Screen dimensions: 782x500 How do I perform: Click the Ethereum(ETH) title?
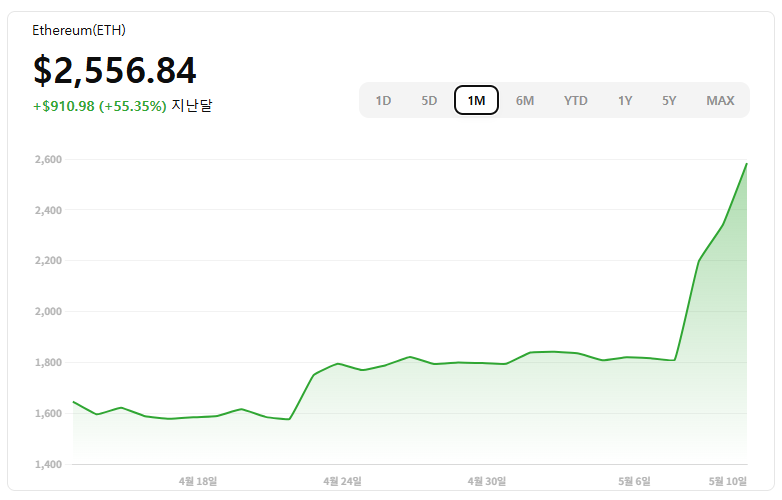click(79, 30)
